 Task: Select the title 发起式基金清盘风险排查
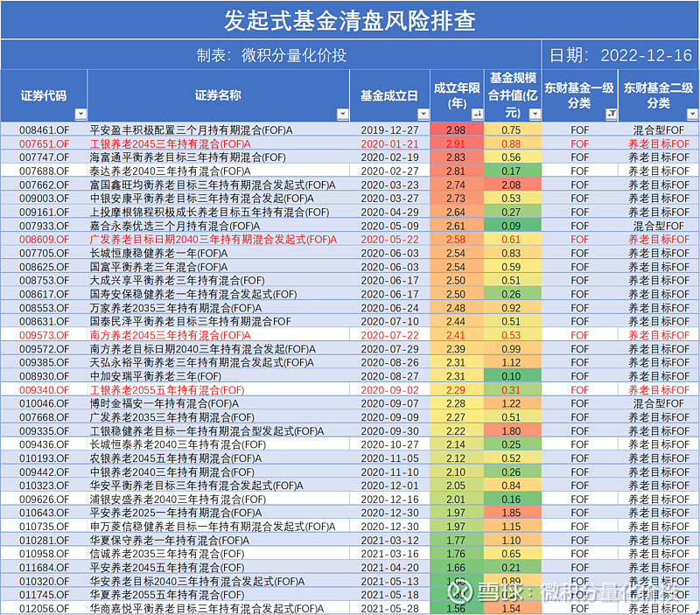pyautogui.click(x=350, y=19)
